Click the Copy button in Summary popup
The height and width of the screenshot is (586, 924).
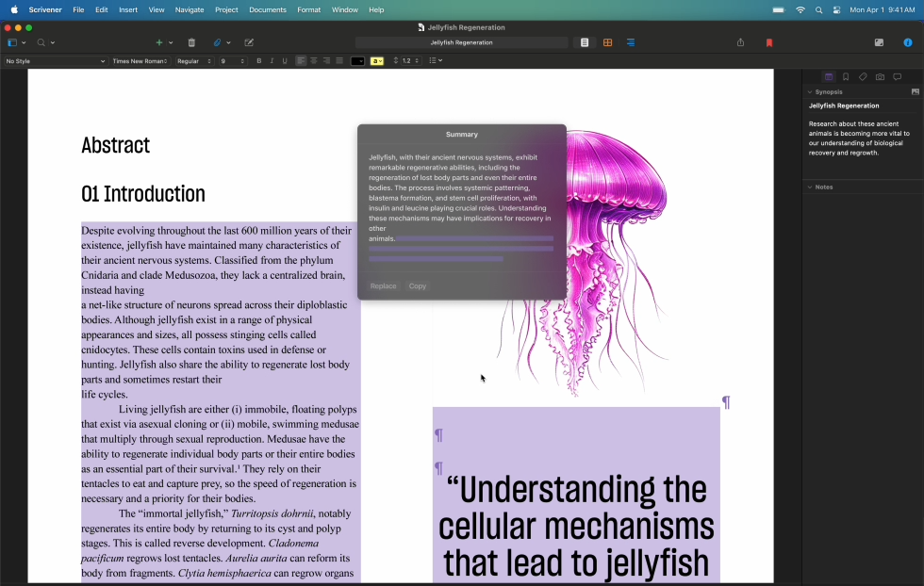coord(418,285)
